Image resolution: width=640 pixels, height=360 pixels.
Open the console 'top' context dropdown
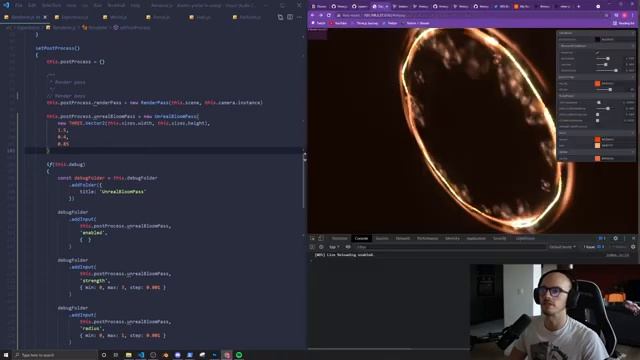coord(334,247)
